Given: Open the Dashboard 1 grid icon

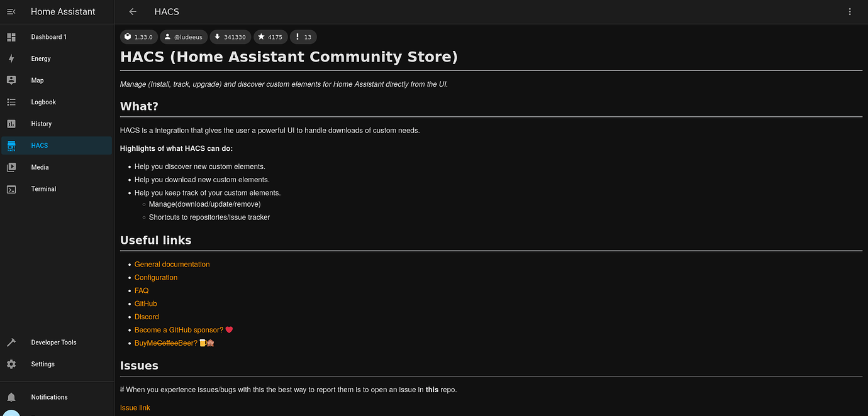Looking at the screenshot, I should (11, 37).
